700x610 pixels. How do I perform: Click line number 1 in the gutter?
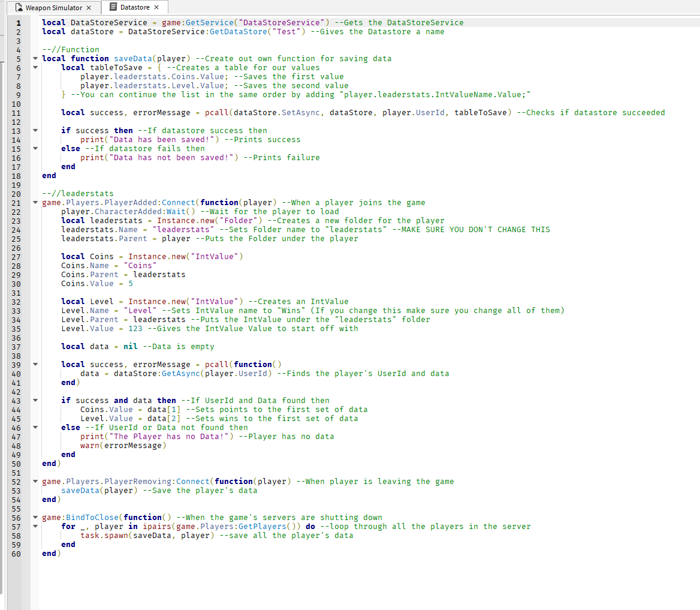coord(19,23)
